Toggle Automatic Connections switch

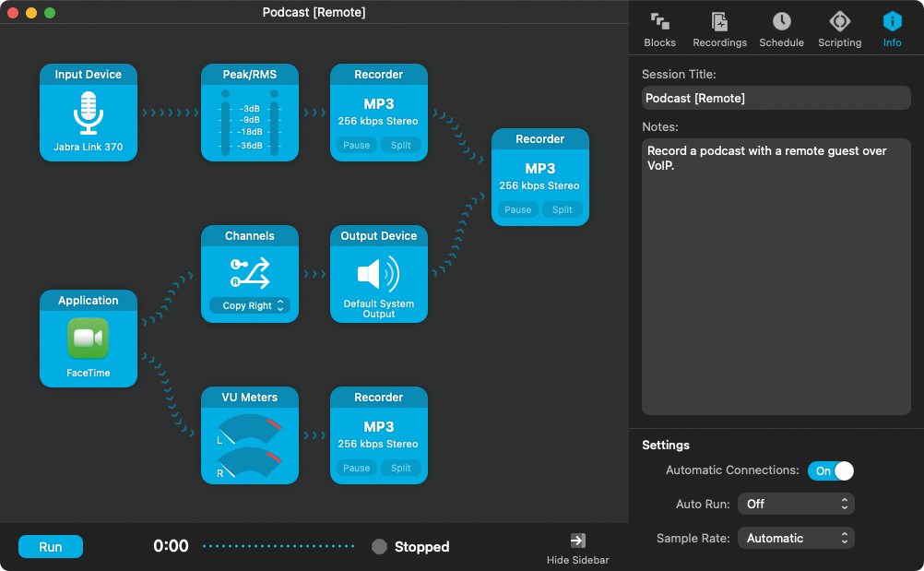pos(830,470)
